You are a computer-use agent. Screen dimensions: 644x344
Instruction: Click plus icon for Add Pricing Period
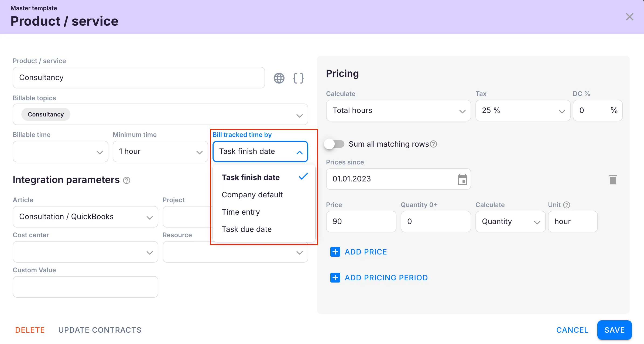click(x=335, y=278)
